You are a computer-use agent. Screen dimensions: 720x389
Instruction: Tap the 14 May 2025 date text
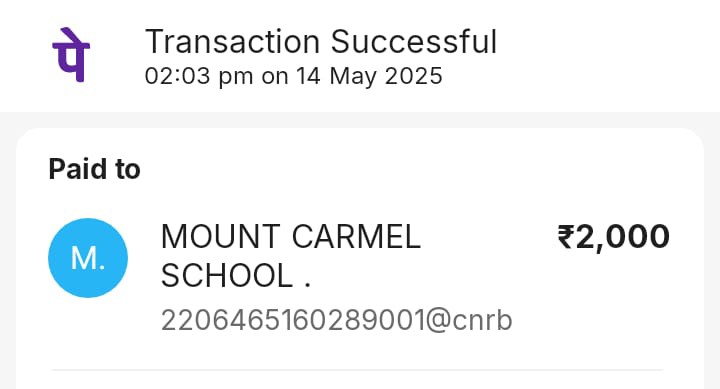tap(369, 76)
